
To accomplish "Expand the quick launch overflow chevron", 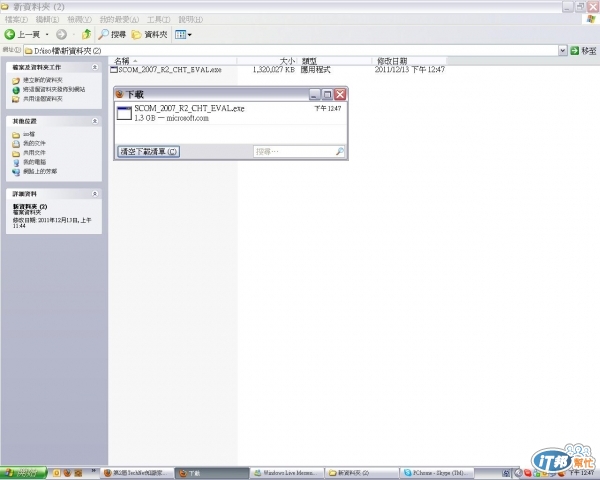I will (x=93, y=471).
